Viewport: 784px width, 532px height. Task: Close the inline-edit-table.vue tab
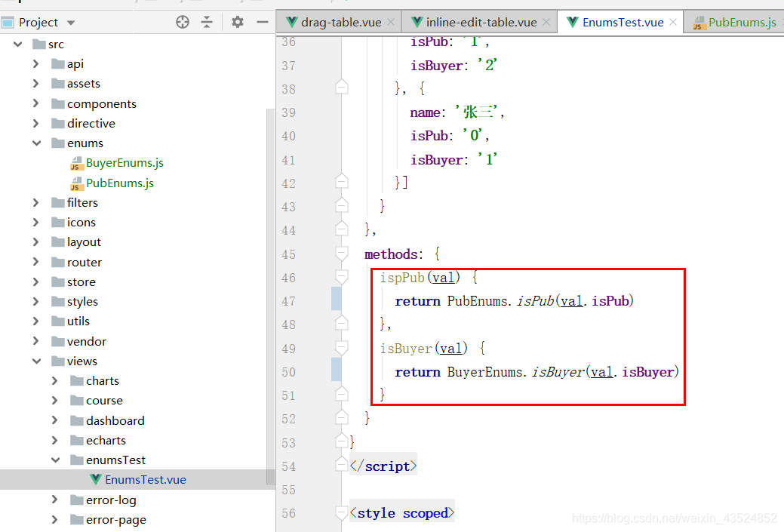click(x=546, y=23)
